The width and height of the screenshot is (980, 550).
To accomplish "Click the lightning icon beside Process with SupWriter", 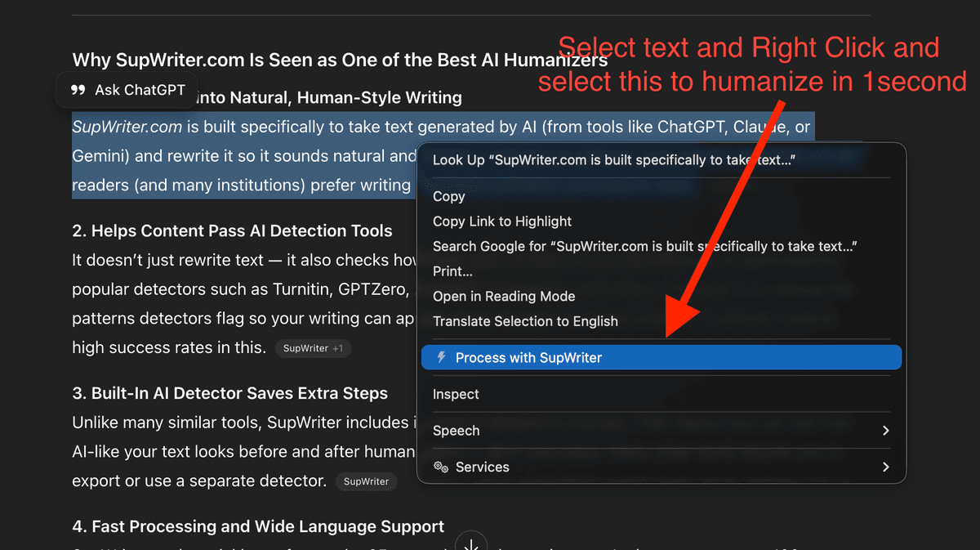I will pyautogui.click(x=441, y=357).
